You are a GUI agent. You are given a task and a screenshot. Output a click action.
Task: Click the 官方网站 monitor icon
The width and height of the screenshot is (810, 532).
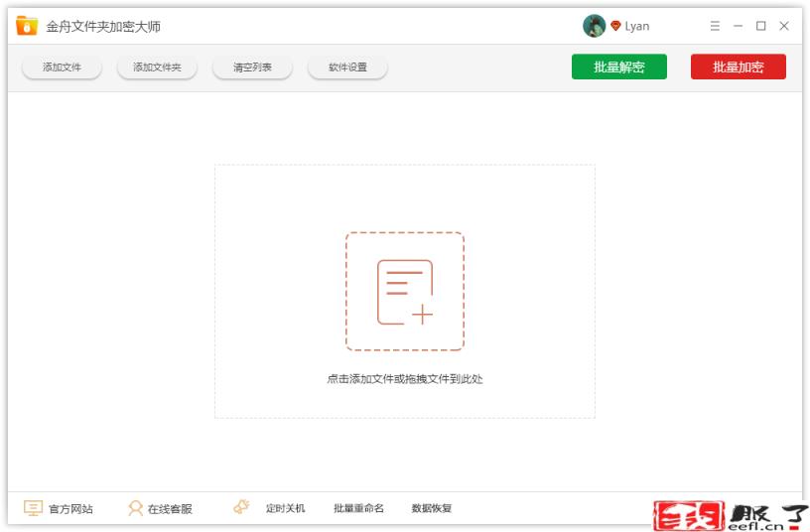(x=33, y=508)
